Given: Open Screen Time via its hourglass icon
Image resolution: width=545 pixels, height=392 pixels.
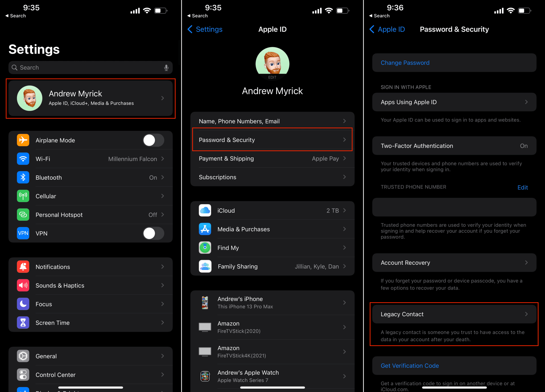Looking at the screenshot, I should click(x=23, y=323).
